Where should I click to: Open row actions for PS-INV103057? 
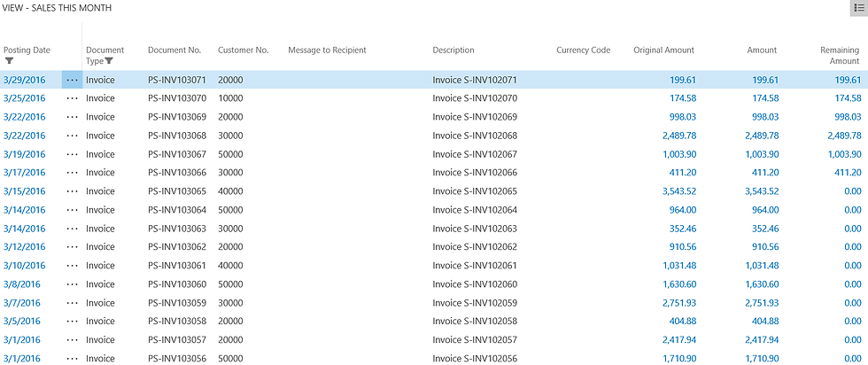click(72, 340)
